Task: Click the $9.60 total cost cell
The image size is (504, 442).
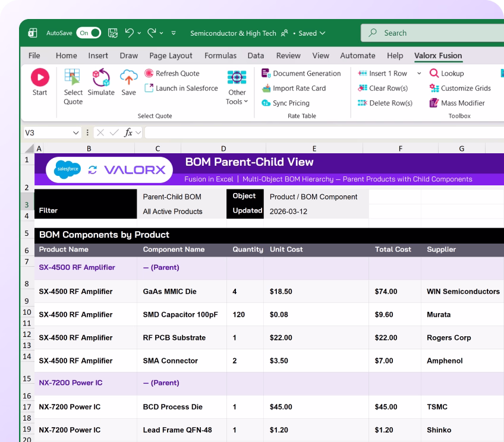Action: [x=395, y=314]
